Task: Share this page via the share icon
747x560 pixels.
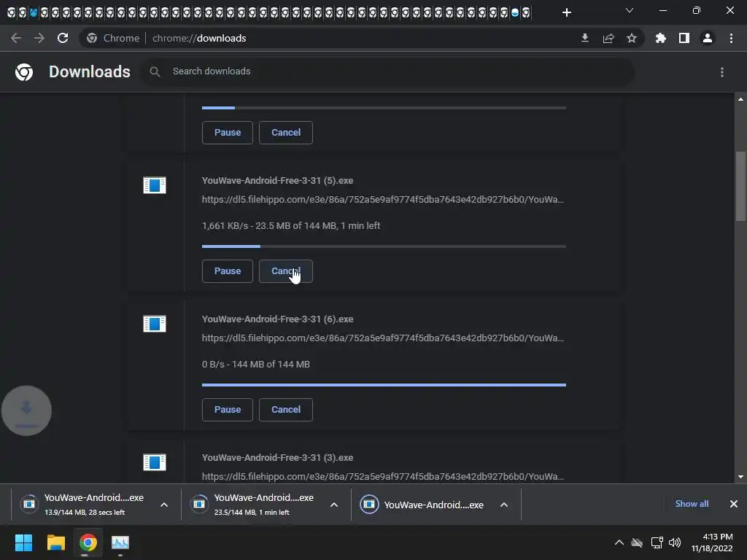Action: (608, 38)
